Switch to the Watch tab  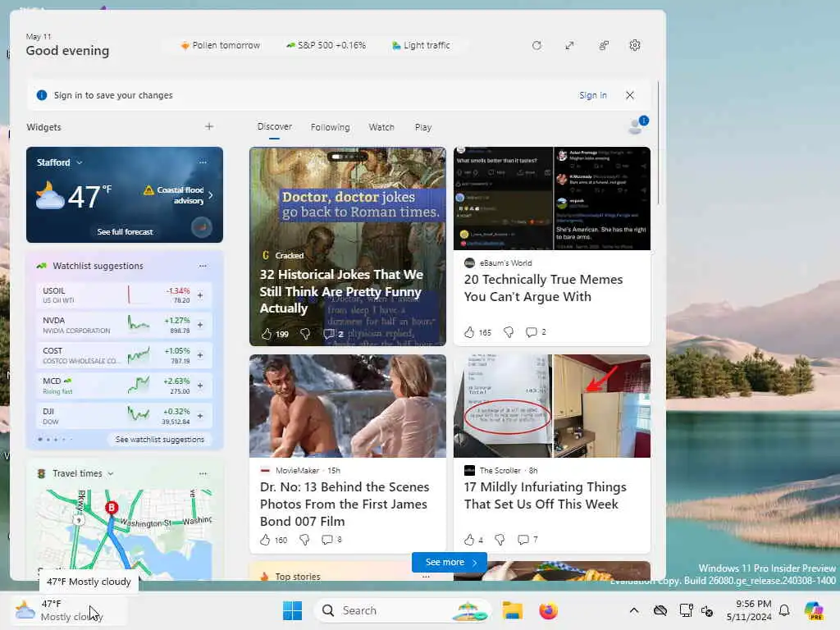click(x=381, y=127)
